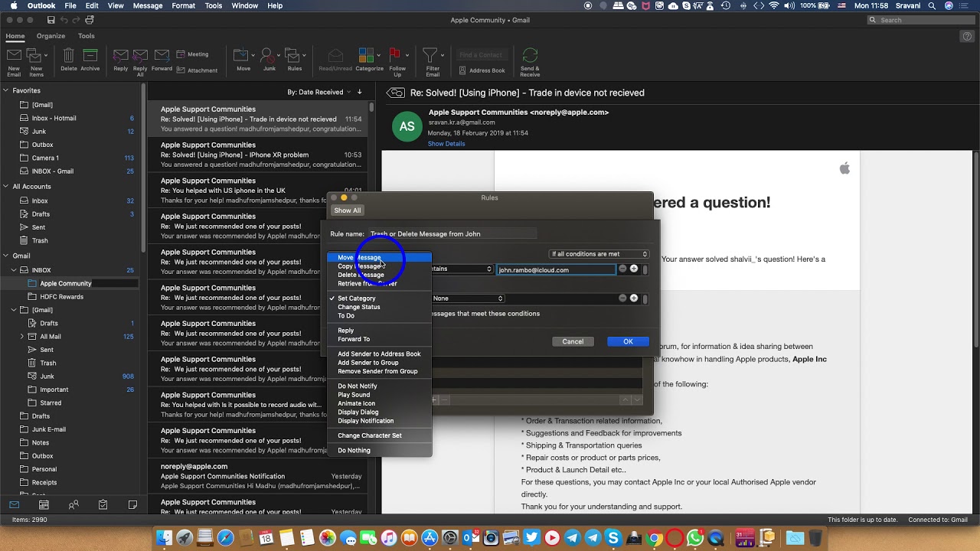Expand the All Mail folder
This screenshot has width=980, height=551.
click(x=22, y=337)
